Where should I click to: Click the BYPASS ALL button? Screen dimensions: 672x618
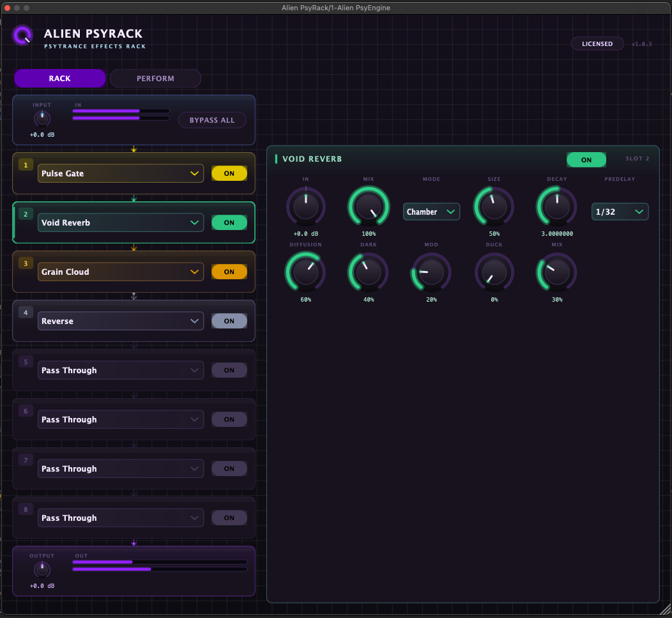[x=212, y=120]
